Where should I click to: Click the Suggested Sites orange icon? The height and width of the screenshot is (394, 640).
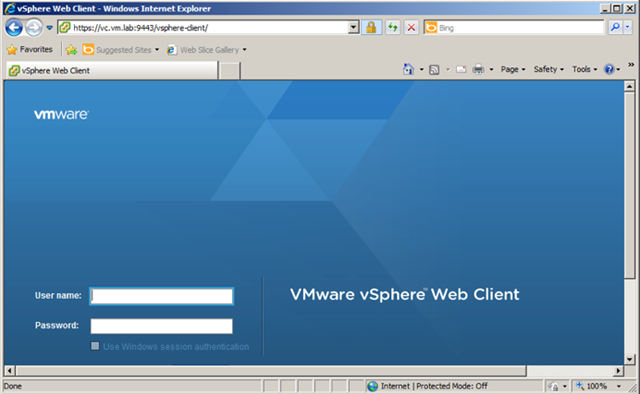click(x=88, y=50)
